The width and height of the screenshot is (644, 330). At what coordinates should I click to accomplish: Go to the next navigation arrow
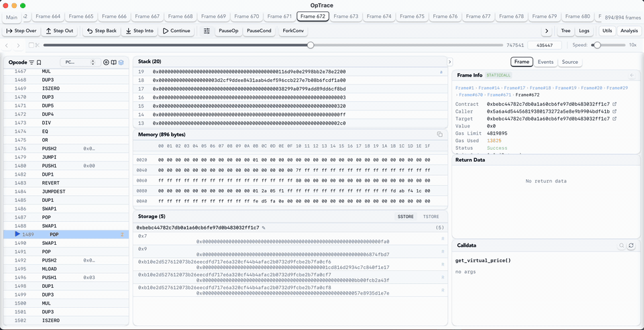tap(18, 45)
